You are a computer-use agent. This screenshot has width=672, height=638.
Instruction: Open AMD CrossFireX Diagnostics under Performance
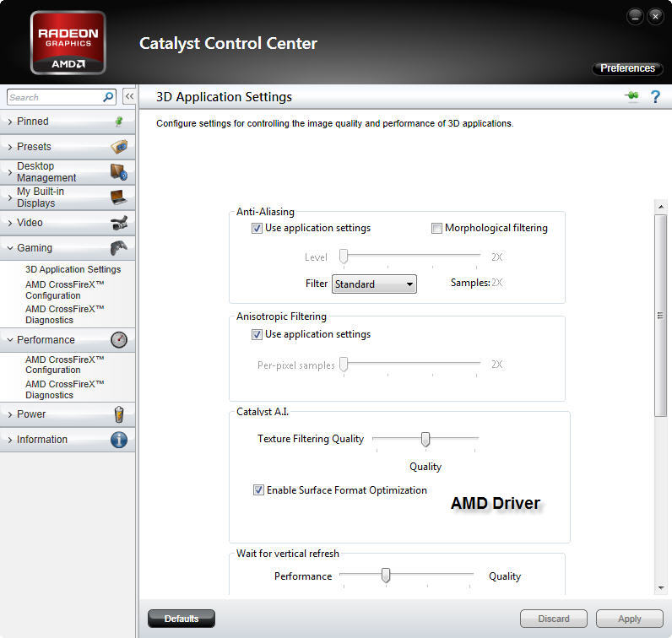click(x=65, y=390)
